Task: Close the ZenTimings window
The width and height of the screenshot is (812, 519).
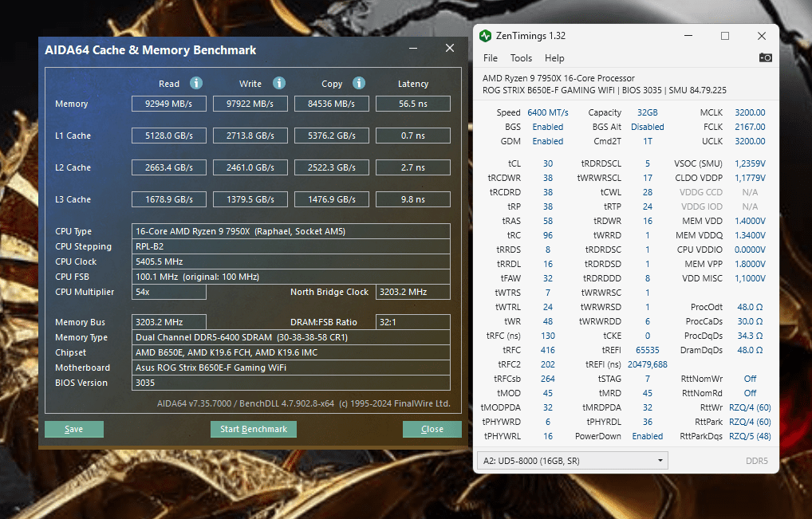Action: tap(761, 36)
